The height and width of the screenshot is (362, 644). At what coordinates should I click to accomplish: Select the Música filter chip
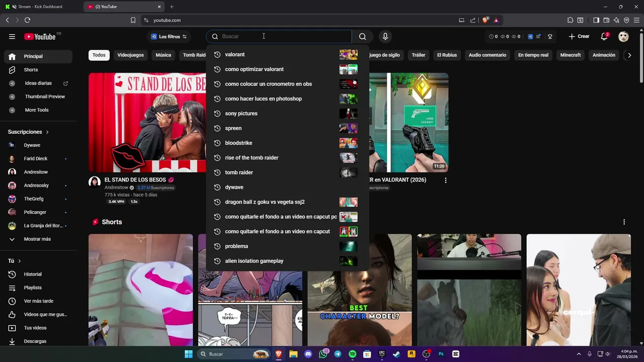[x=163, y=55]
